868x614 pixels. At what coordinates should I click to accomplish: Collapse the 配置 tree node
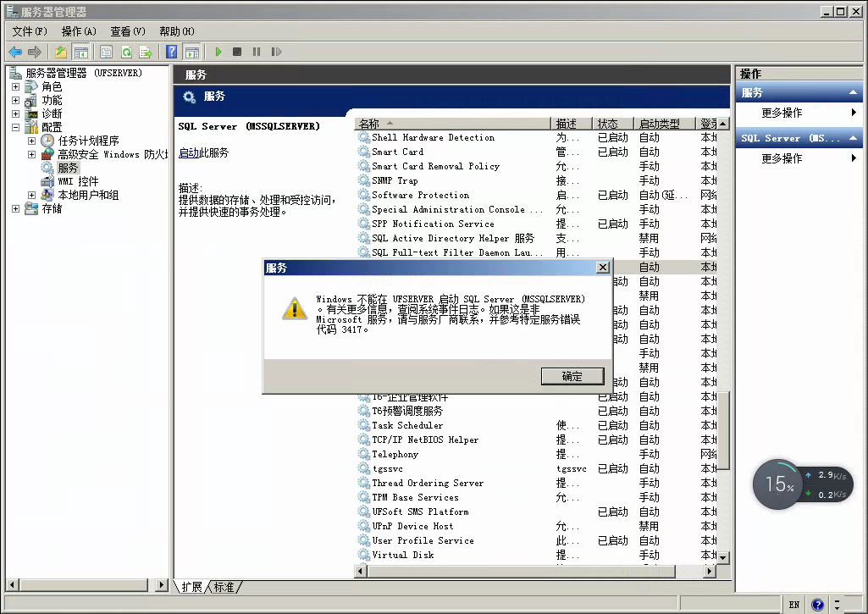[x=15, y=127]
